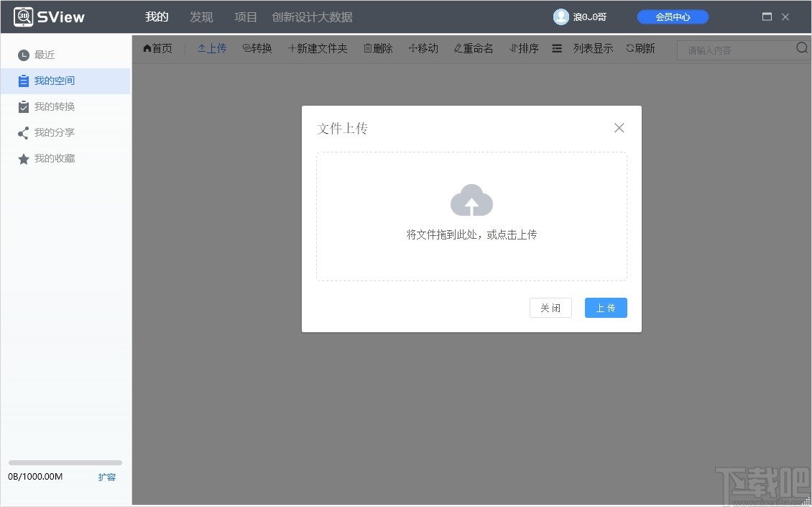Image resolution: width=812 pixels, height=507 pixels.
Task: Open 会员中心 member center
Action: click(x=672, y=16)
